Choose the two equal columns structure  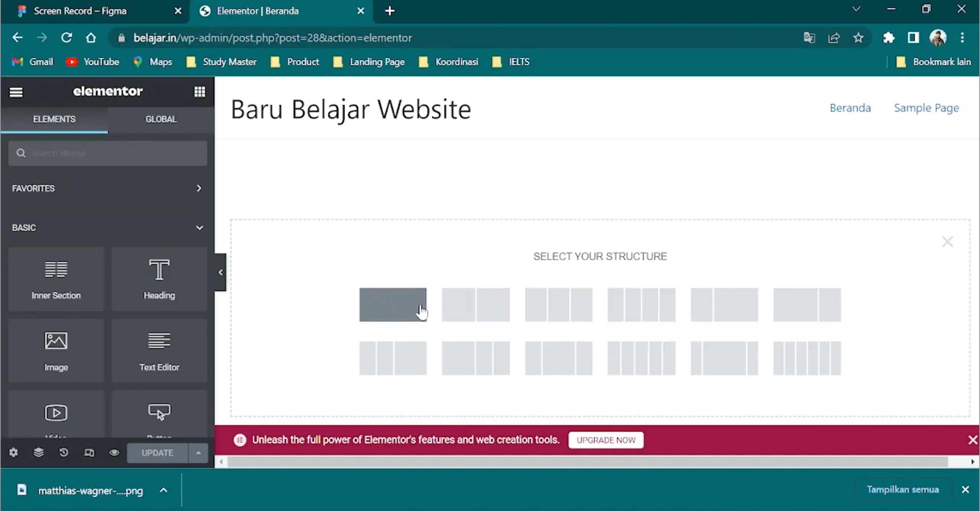(475, 305)
